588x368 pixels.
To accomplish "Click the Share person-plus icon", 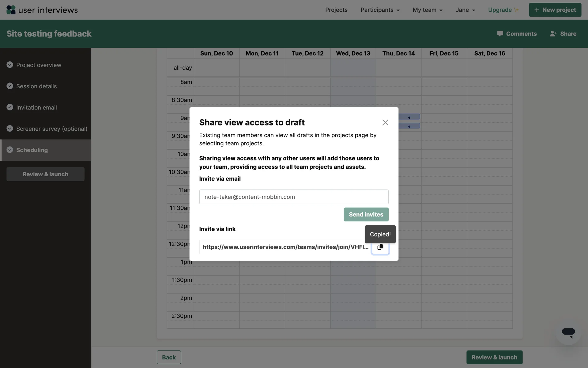I will tap(553, 34).
